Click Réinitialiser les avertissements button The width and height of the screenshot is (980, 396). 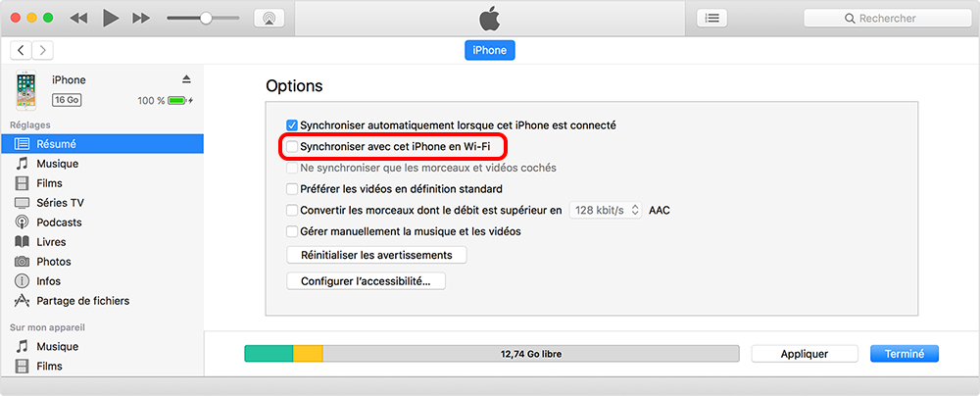376,255
